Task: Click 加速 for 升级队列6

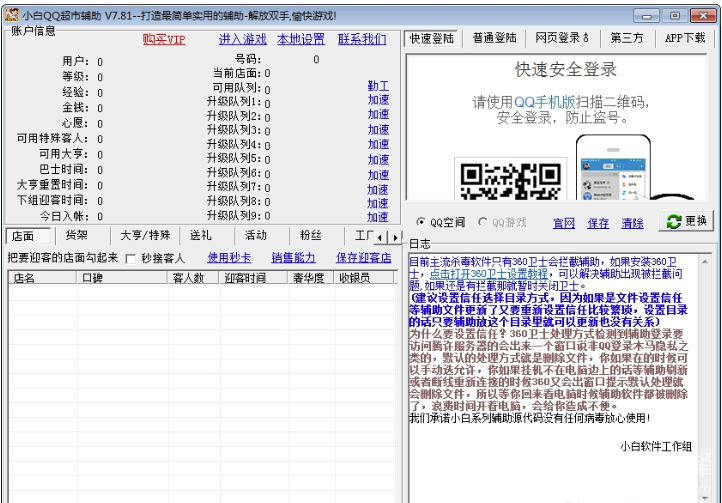Action: (x=378, y=175)
